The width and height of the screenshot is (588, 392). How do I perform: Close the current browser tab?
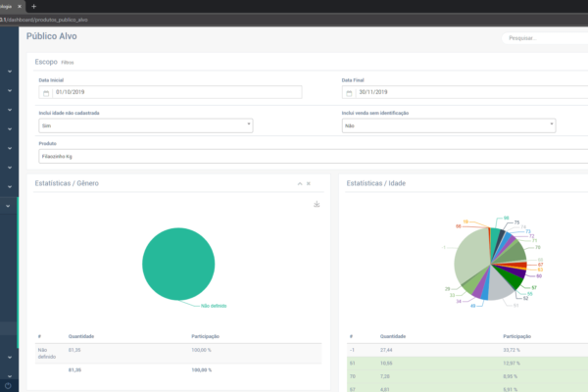tap(20, 7)
